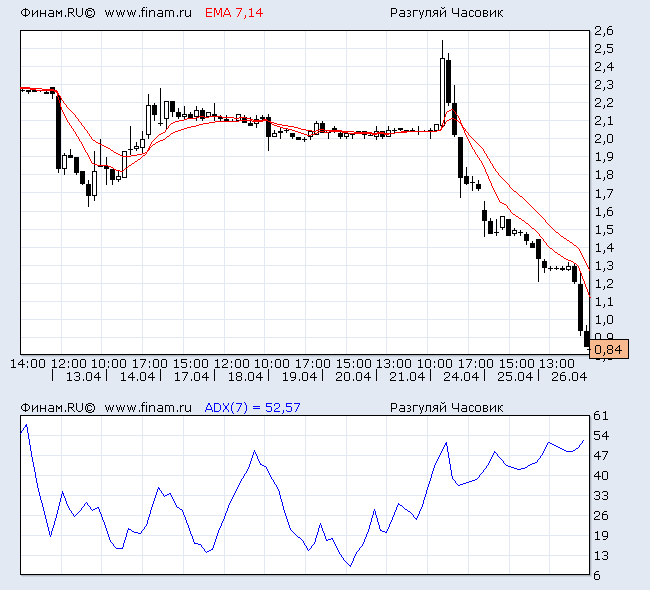
Task: Click the 13 value on the ADX axis
Action: 601,556
